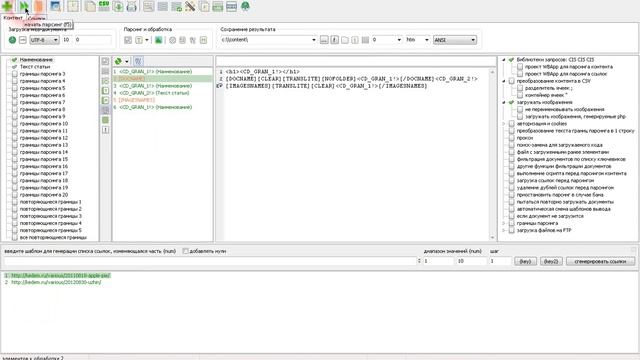This screenshot has height=360, width=640.
Task: Select the first link in bottom URL list
Action: pyautogui.click(x=61, y=276)
